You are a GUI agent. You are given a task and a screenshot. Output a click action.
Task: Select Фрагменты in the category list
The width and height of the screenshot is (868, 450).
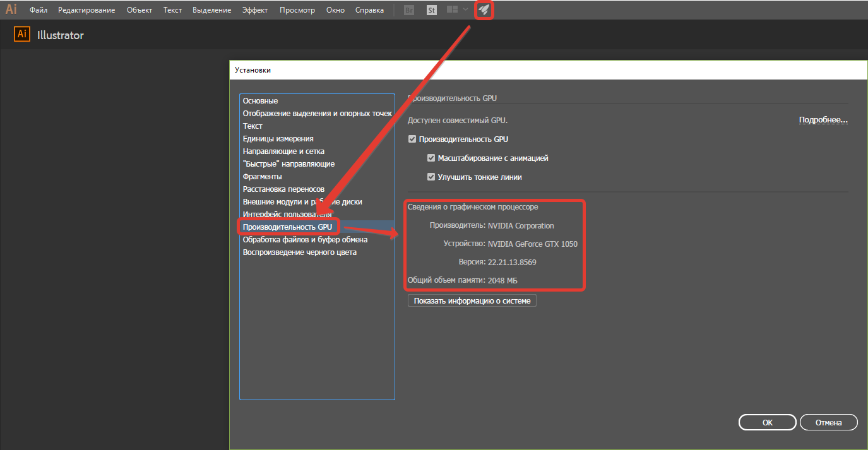coord(317,177)
